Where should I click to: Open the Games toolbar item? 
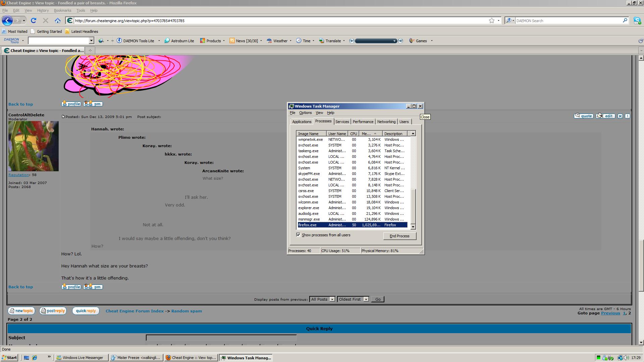(x=418, y=41)
